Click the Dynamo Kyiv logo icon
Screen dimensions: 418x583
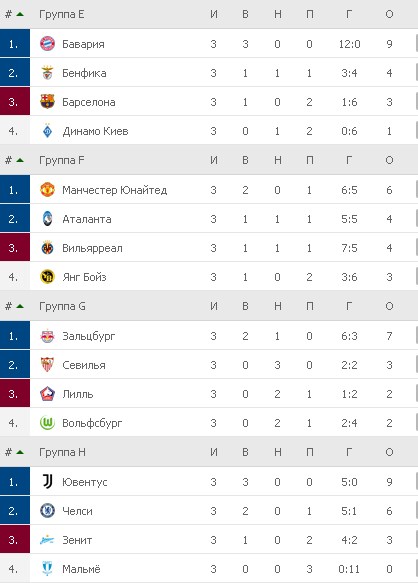tap(47, 131)
